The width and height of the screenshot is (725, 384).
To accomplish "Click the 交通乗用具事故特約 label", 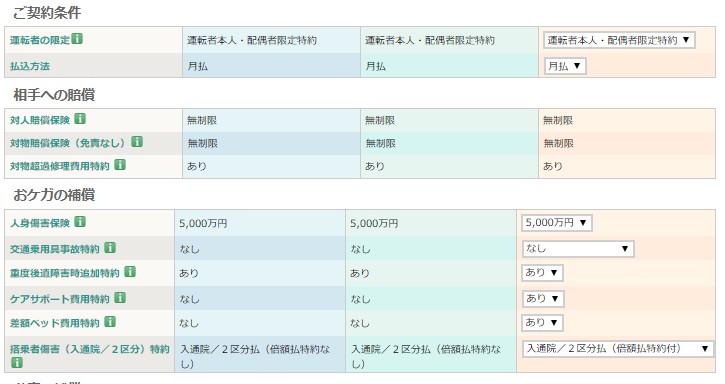I will point(55,249).
